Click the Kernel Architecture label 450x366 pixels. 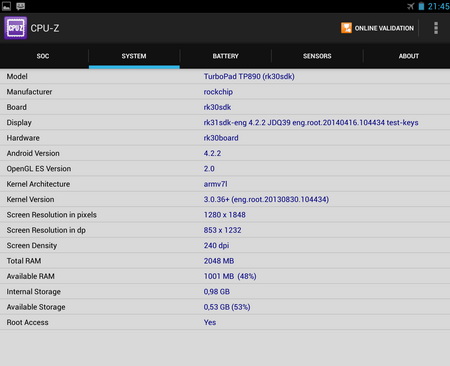(38, 184)
